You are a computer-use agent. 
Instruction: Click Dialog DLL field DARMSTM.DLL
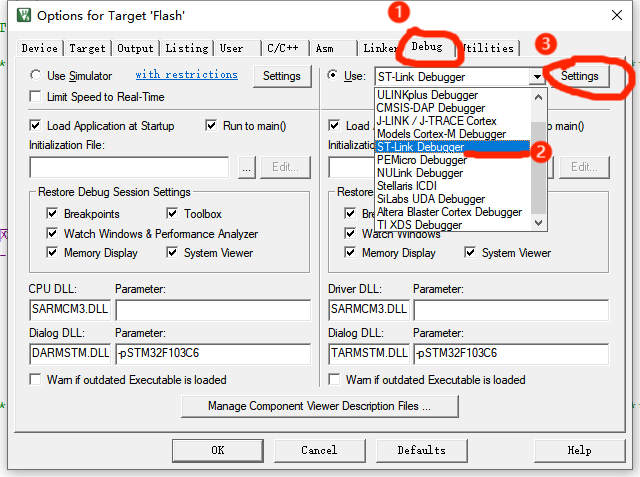(70, 353)
